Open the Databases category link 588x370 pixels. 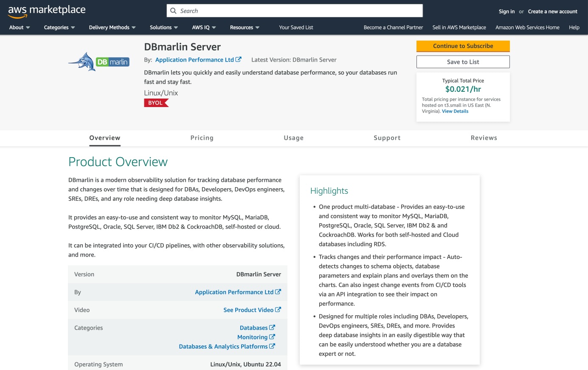click(254, 328)
